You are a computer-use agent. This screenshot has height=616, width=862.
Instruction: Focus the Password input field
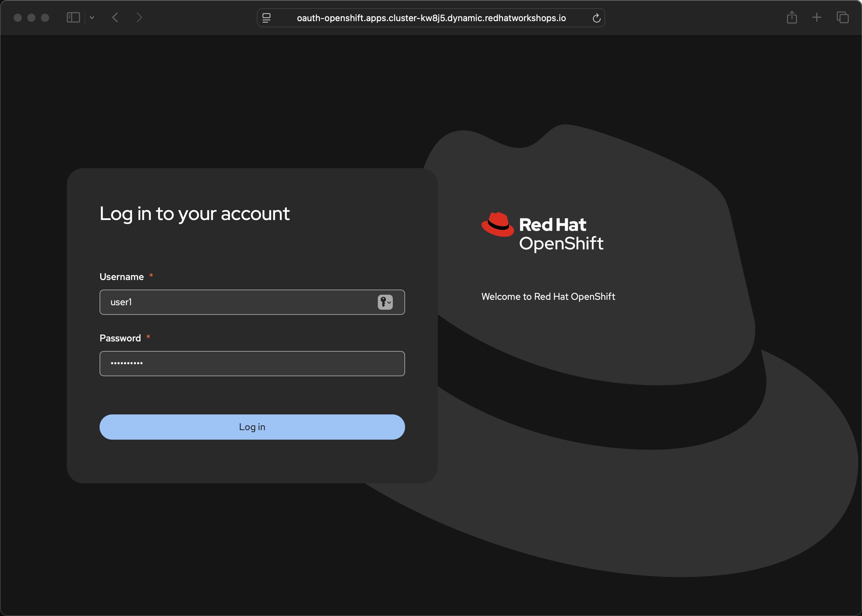click(252, 363)
